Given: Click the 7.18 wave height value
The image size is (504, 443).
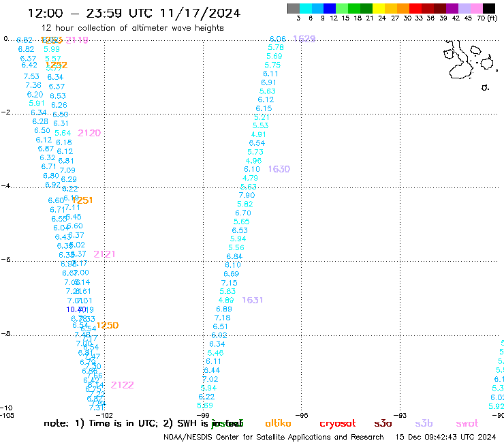Looking at the screenshot, I should (x=223, y=318).
